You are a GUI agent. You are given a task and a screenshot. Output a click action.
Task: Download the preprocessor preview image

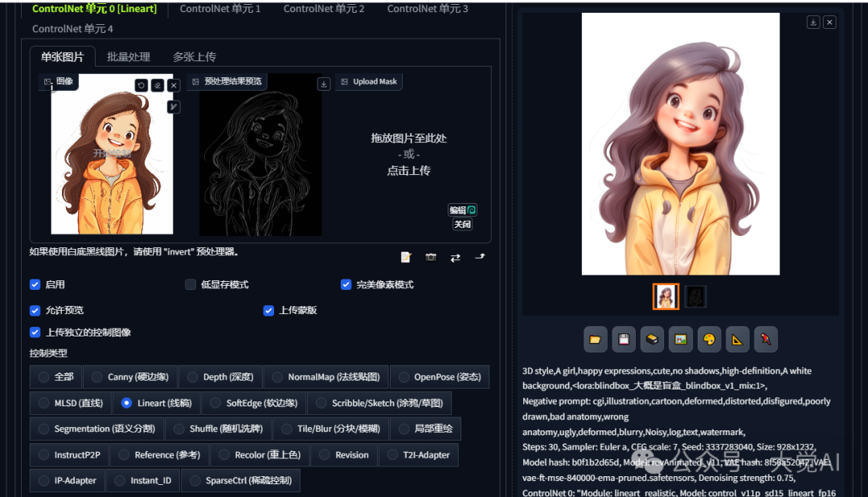click(324, 84)
